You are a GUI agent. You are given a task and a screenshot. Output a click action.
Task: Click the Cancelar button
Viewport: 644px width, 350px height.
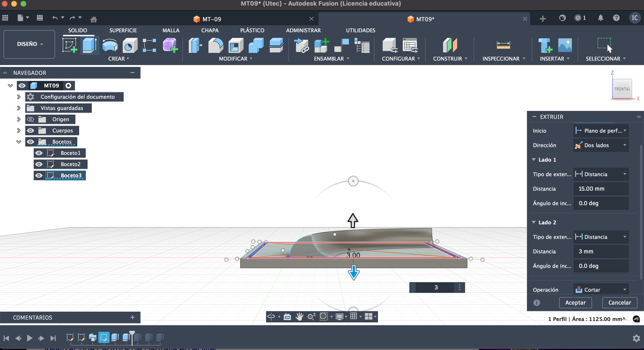pyautogui.click(x=619, y=303)
